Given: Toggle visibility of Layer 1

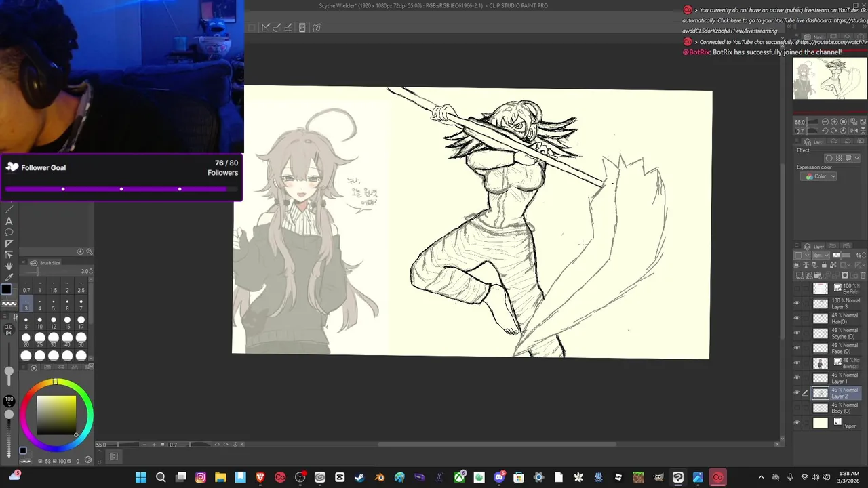Looking at the screenshot, I should (x=797, y=378).
